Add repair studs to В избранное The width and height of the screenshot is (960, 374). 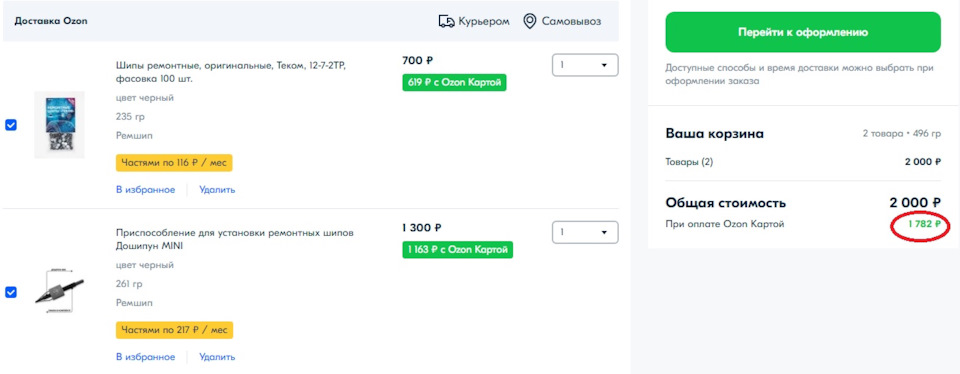(146, 190)
